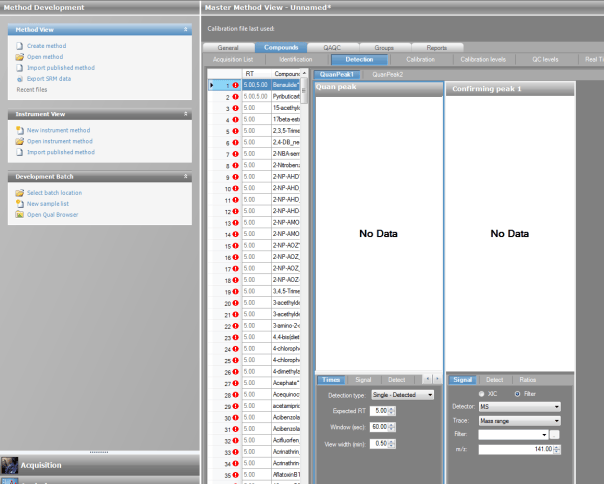The height and width of the screenshot is (484, 604).
Task: Click the View width (min) stepper arrows
Action: (392, 444)
